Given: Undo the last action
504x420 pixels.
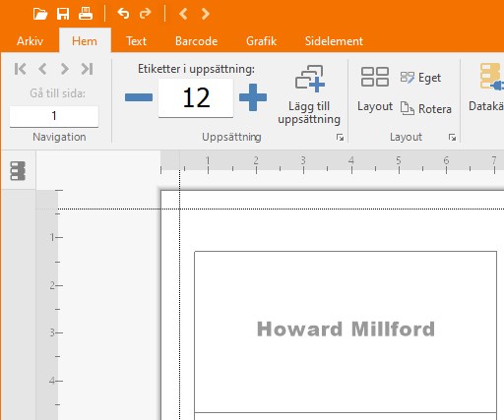Looking at the screenshot, I should coord(123,14).
